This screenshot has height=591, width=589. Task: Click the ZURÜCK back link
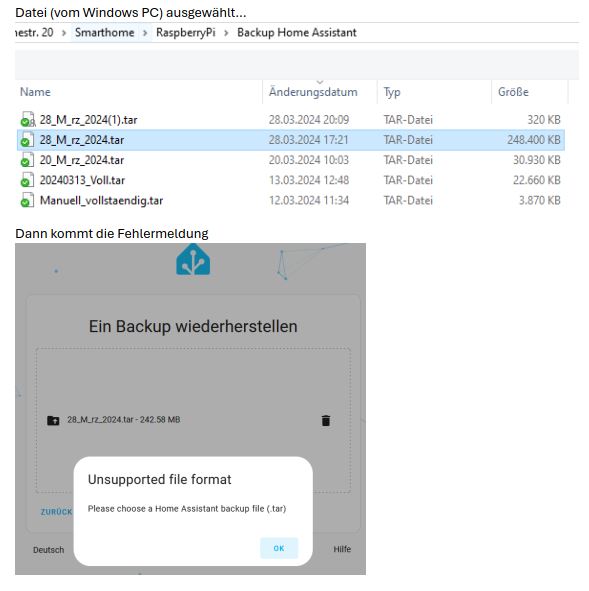[x=56, y=512]
